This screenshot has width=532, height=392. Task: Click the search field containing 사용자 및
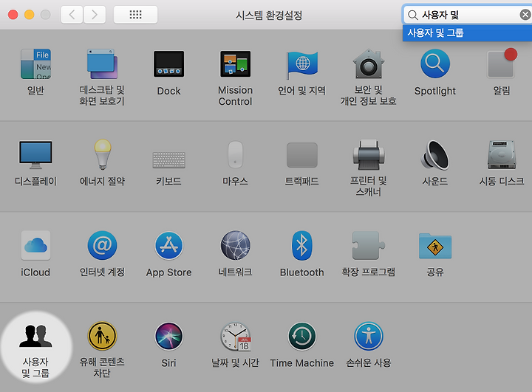(468, 15)
